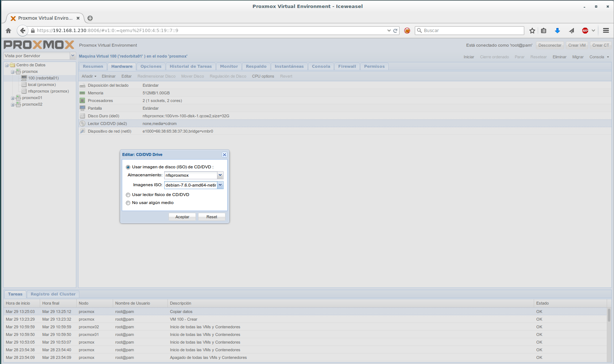
Task: Click the Adblock Plus icon
Action: pos(585,31)
